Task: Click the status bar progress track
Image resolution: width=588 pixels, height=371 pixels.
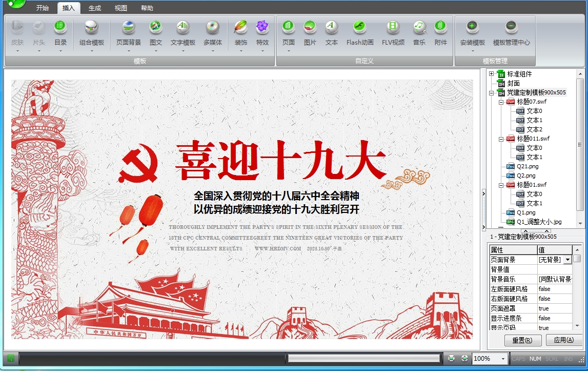Action: (364, 359)
